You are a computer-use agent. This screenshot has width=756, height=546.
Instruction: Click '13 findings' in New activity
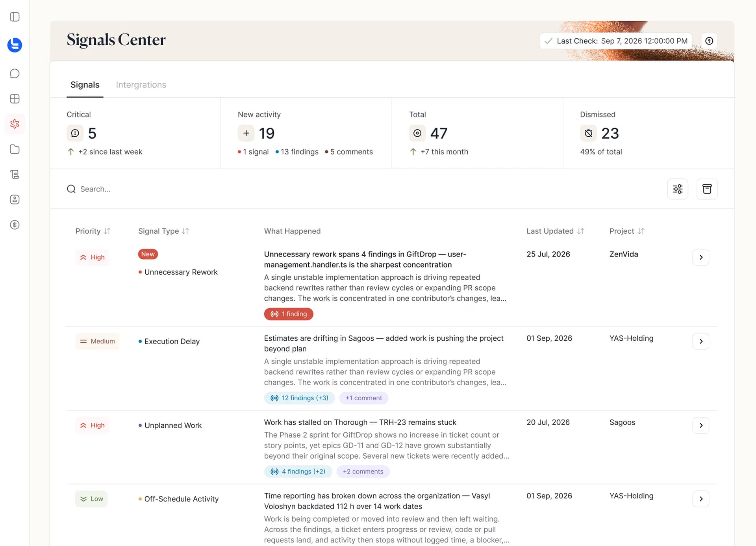pos(297,152)
